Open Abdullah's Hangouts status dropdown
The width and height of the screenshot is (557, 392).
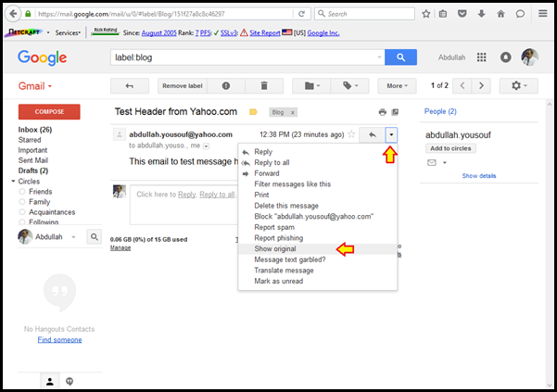tap(73, 237)
